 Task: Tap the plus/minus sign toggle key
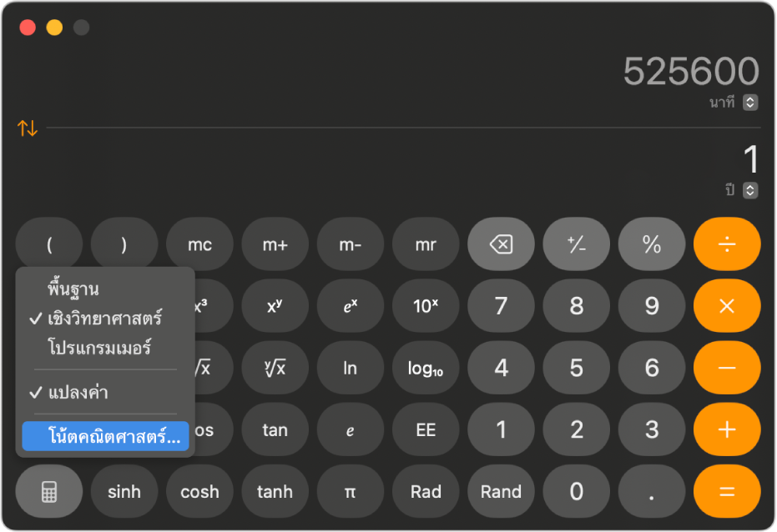pos(577,244)
